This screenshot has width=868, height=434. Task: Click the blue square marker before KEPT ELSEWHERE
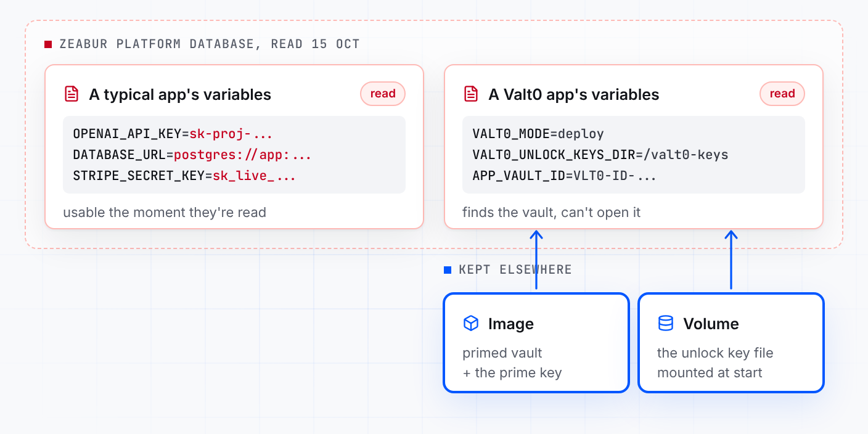(x=448, y=270)
